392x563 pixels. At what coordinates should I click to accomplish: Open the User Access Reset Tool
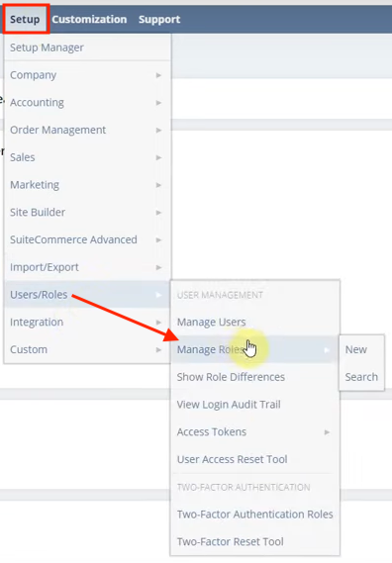tap(254, 459)
